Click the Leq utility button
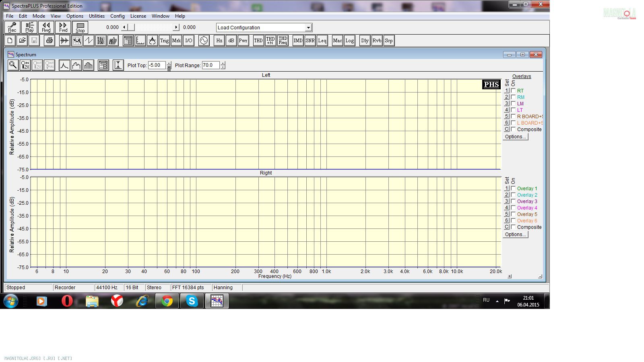Screen dimensions: 644x362 point(322,41)
